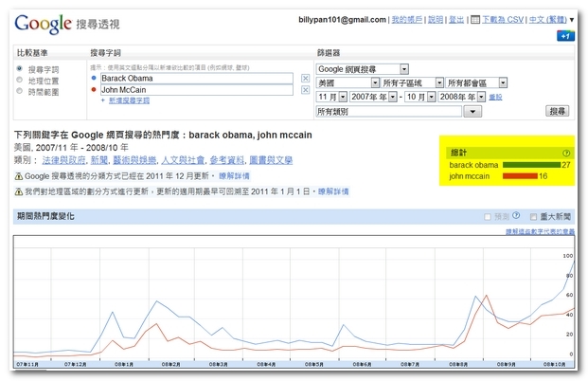Click the 新增搜尋字詞 link
This screenshot has width=588, height=381.
pos(129,100)
